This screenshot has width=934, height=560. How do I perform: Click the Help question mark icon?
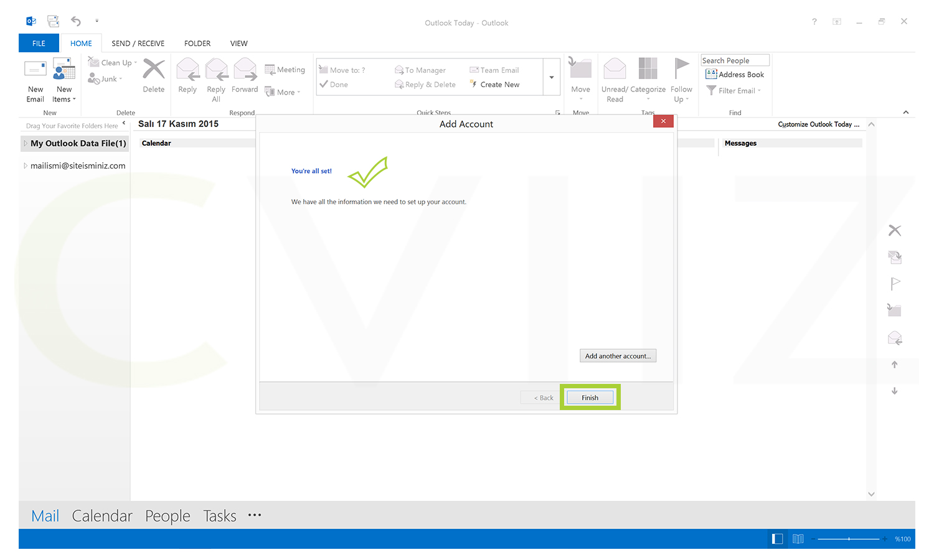(814, 22)
